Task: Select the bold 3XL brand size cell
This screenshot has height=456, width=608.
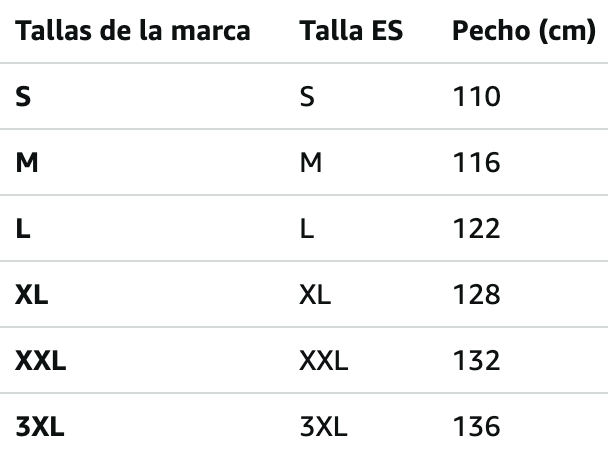Action: [x=40, y=427]
